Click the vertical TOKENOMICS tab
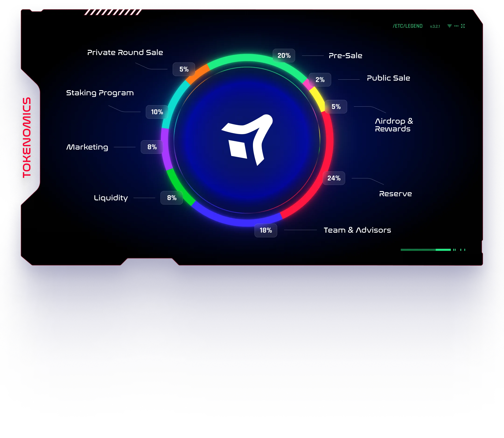Viewport: 504px width, 438px height. [27, 138]
